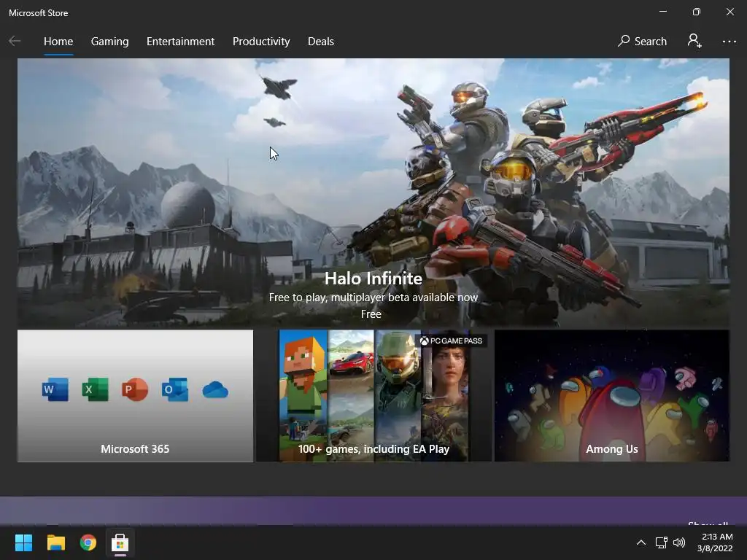
Task: Open the Halo Infinite featured banner
Action: point(373,192)
